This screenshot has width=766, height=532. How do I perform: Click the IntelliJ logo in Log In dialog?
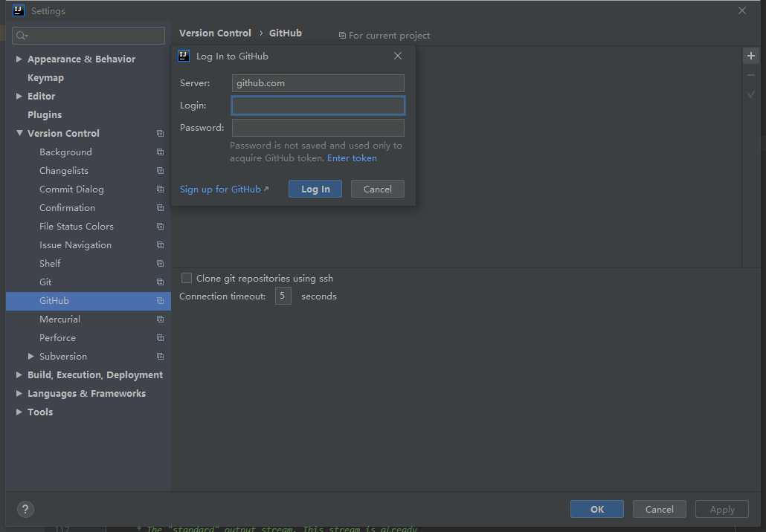click(x=184, y=56)
